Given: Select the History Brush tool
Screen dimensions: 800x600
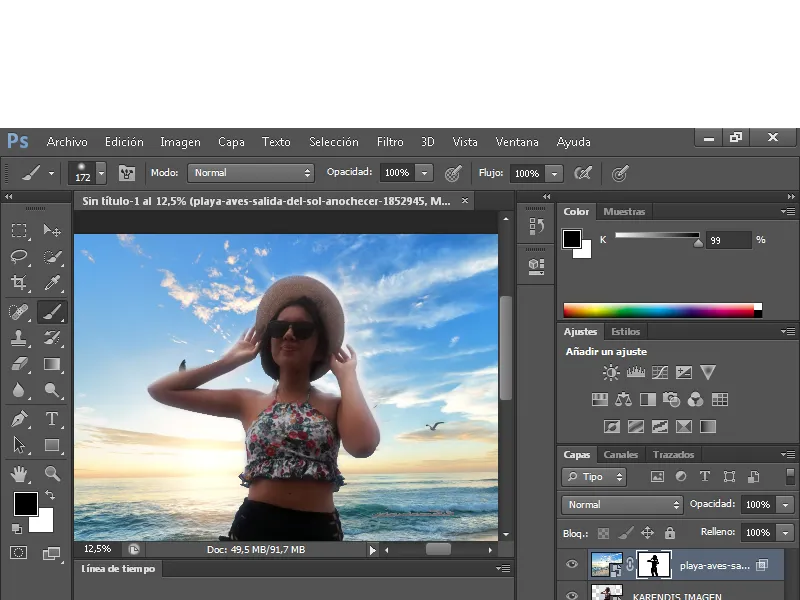Looking at the screenshot, I should [x=52, y=337].
